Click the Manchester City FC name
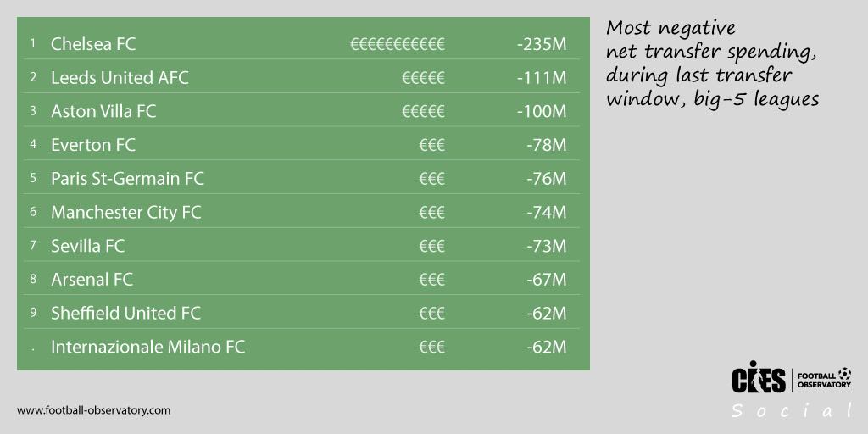Viewport: 868px width, 434px height. pos(126,213)
